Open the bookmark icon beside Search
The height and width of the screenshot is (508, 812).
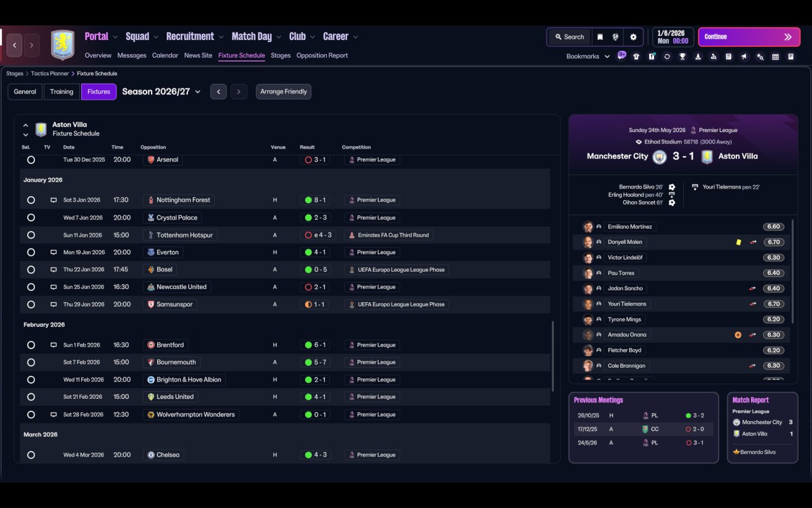point(599,37)
